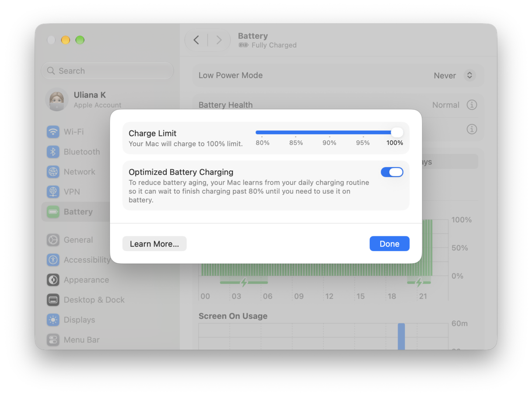Click the 'Low Power Mode' label
Screen dimensions: 532x396
tap(231, 75)
